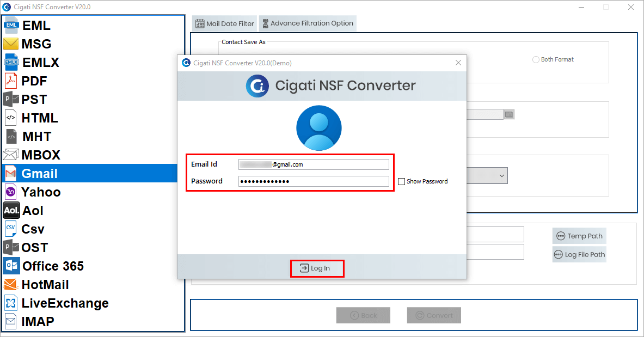
Task: Select the EML format icon
Action: click(x=11, y=26)
